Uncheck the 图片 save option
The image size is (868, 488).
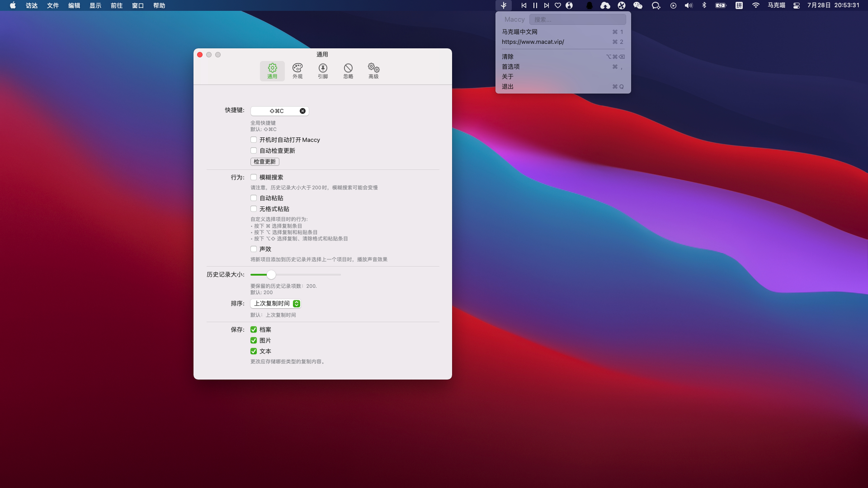(254, 340)
